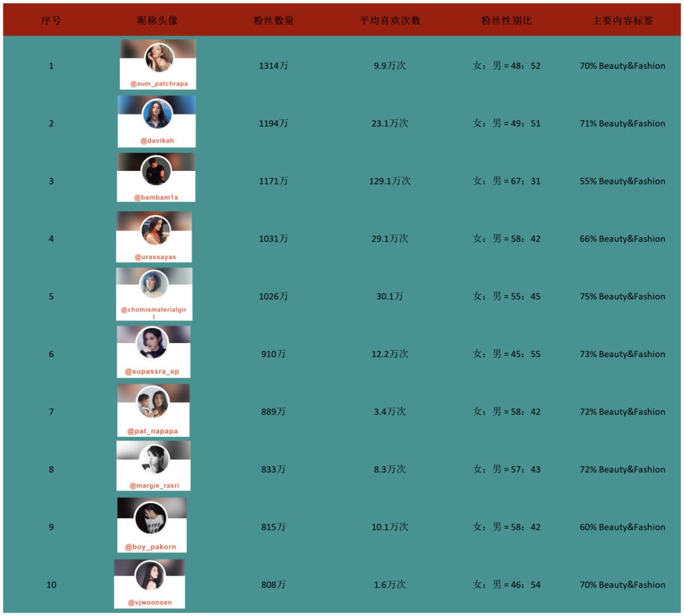
Task: Click the @bambam1a profile avatar
Action: 156,170
